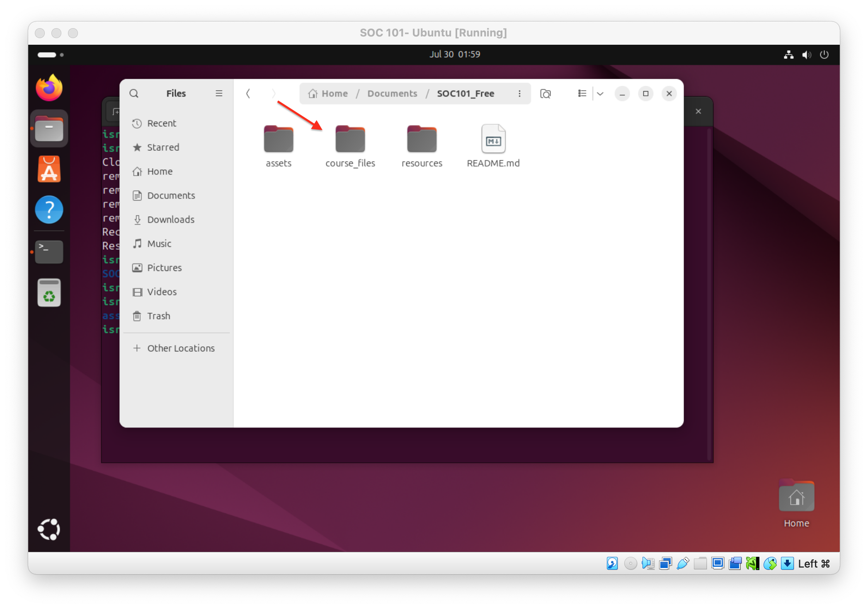
Task: Open Other Locations in the sidebar
Action: (x=177, y=348)
